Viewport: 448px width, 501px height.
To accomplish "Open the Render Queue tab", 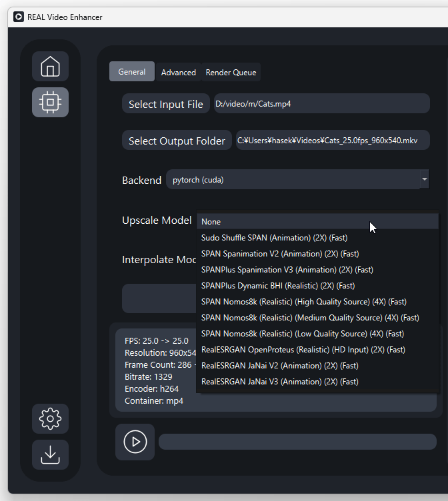I will click(231, 73).
